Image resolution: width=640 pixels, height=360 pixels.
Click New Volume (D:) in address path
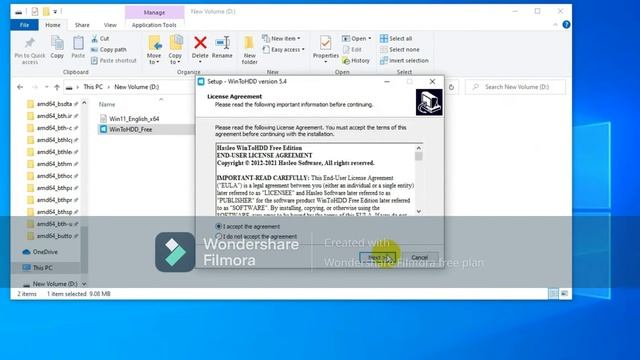coord(136,87)
